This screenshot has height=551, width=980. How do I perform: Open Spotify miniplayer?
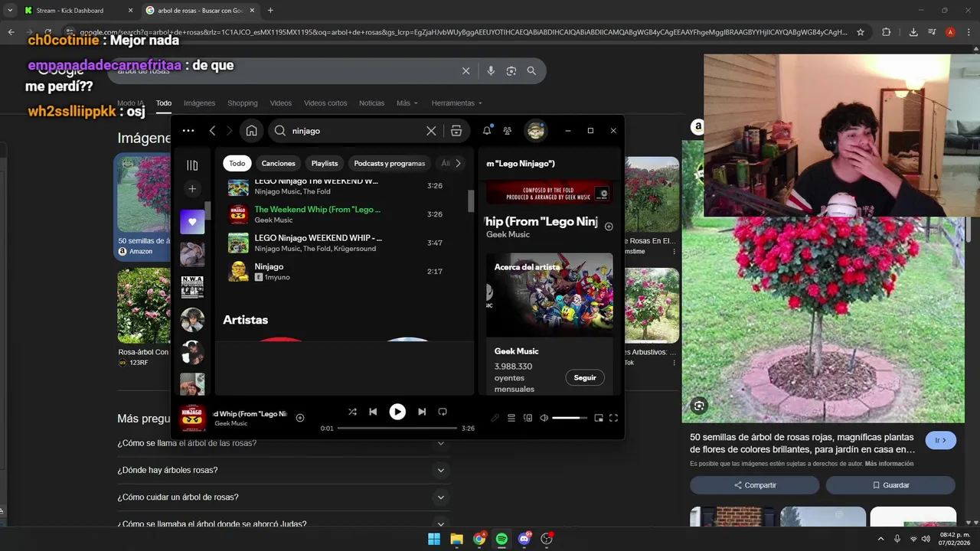(599, 418)
